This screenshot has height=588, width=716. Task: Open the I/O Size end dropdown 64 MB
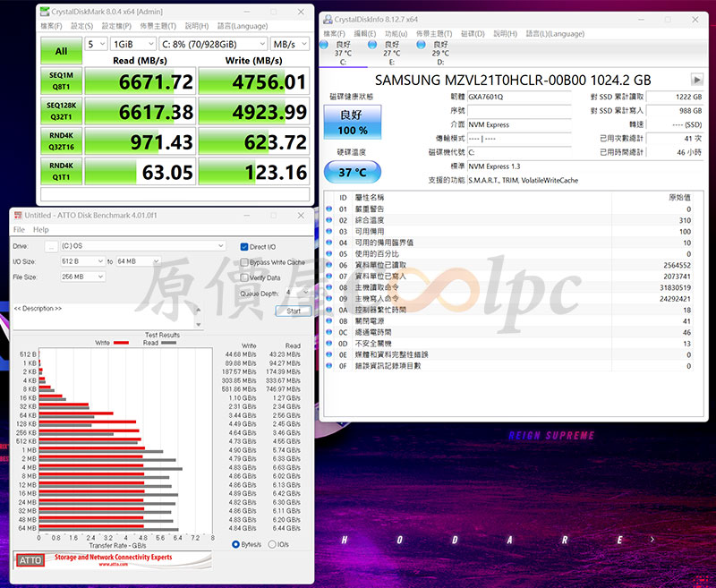click(x=139, y=261)
